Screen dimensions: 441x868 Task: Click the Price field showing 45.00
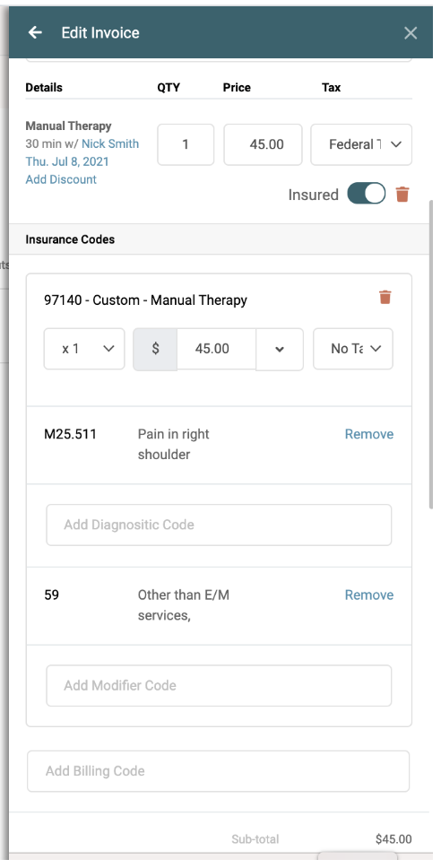[263, 144]
